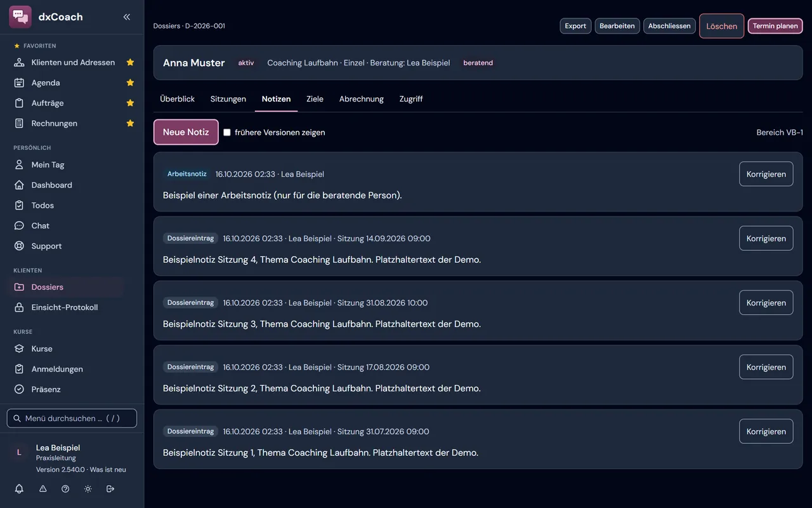Click Korrigieren for the Sitzung 4 note
Viewport: 812px width, 508px height.
[766, 239]
